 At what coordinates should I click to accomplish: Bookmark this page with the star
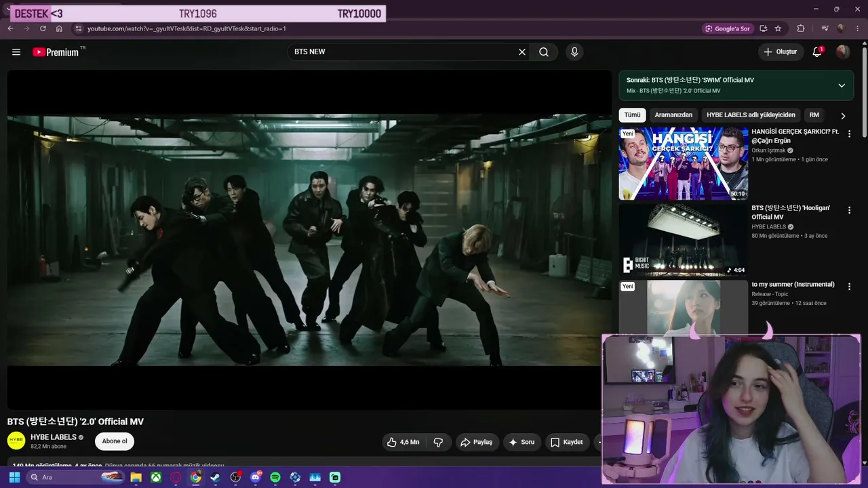[x=778, y=28]
